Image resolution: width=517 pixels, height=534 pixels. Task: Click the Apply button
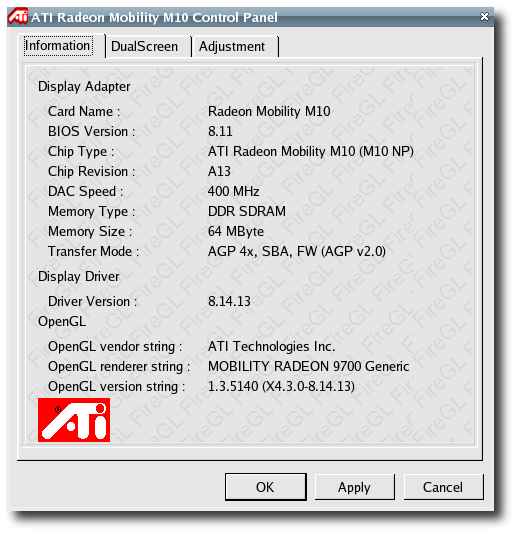pyautogui.click(x=354, y=487)
